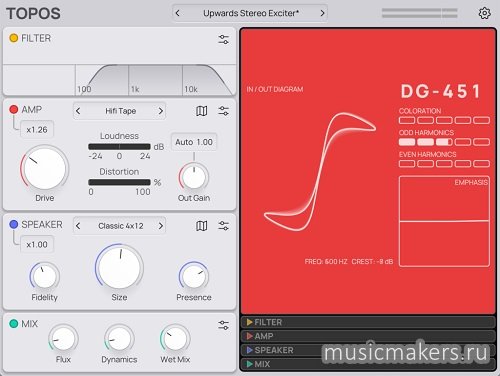The height and width of the screenshot is (376, 500).
Task: Click the first EVEN HARMONICS indicator segment
Action: click(407, 164)
